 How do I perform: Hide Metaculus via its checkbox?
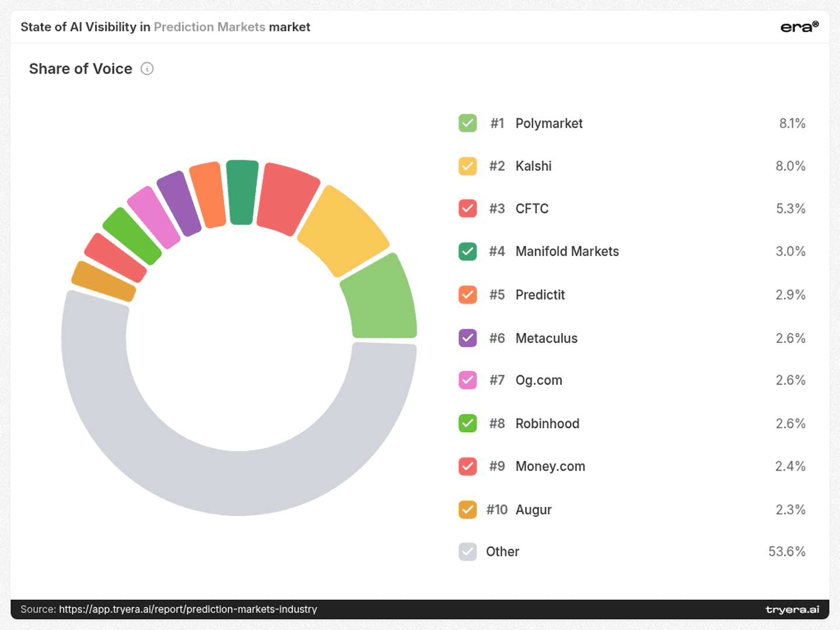point(468,338)
